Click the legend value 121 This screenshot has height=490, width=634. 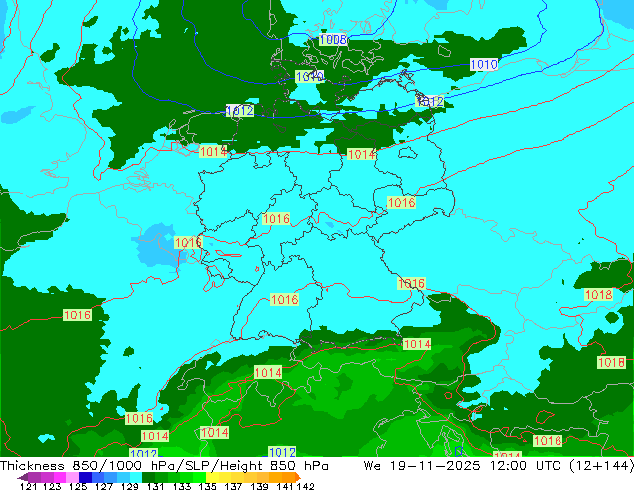pyautogui.click(x=28, y=486)
